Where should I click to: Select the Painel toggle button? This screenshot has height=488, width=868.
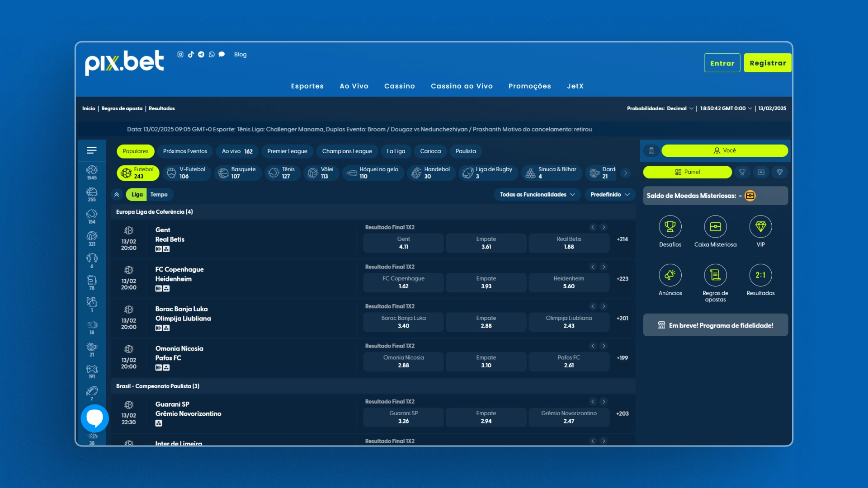(687, 172)
